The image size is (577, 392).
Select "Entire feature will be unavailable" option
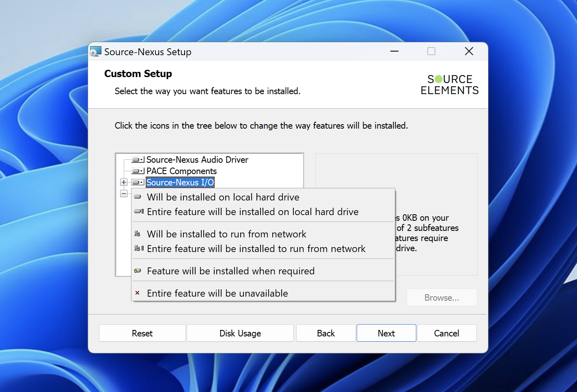click(x=217, y=293)
